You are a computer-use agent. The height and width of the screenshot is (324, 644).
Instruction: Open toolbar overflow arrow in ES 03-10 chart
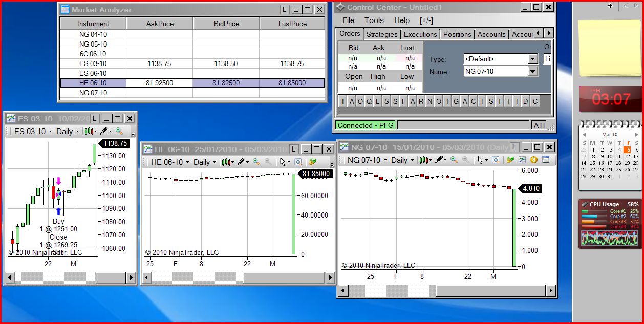click(x=133, y=134)
